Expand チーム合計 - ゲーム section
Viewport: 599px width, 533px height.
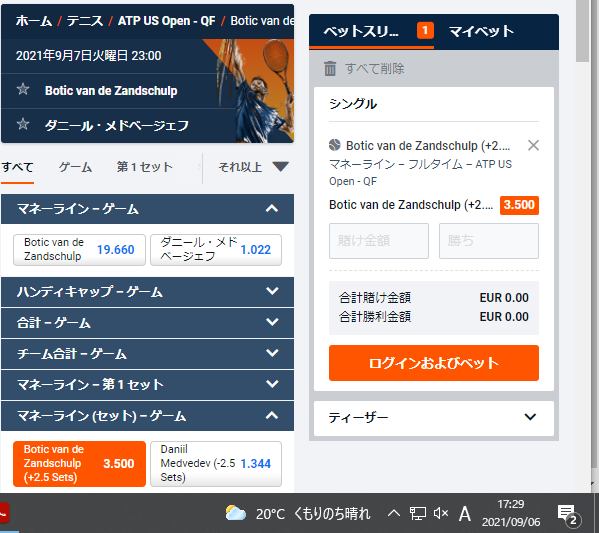[x=147, y=353]
